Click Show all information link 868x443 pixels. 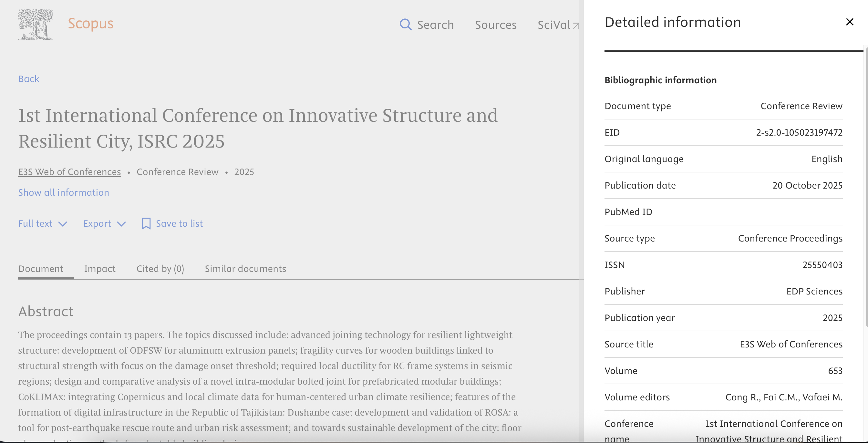point(64,192)
